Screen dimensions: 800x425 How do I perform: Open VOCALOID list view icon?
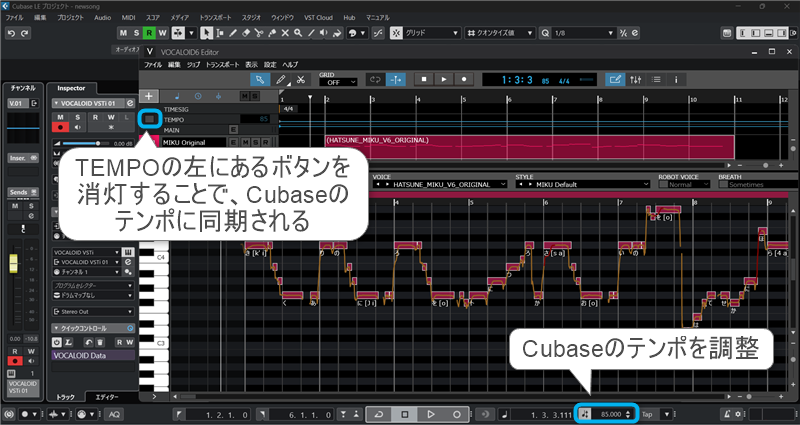pyautogui.click(x=656, y=80)
